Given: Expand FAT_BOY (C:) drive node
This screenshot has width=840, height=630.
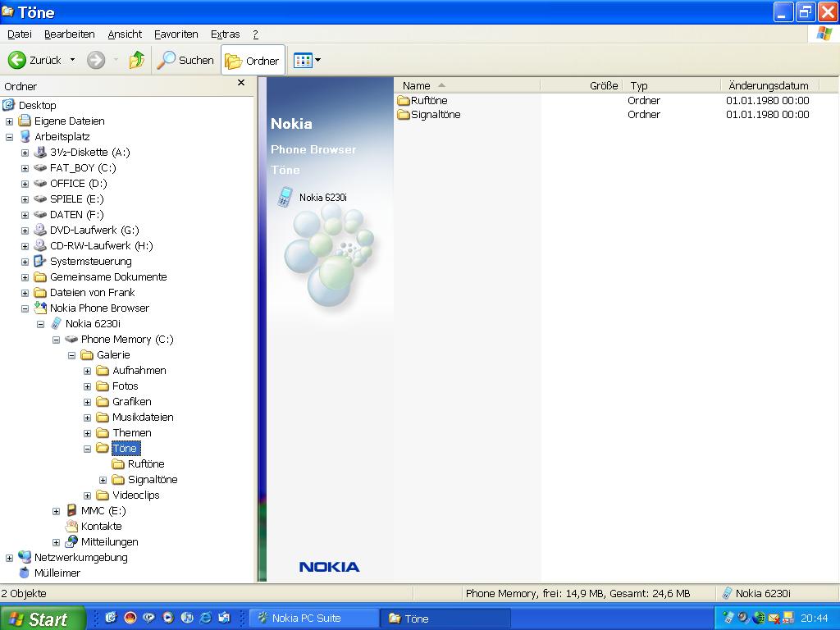Looking at the screenshot, I should (25, 168).
